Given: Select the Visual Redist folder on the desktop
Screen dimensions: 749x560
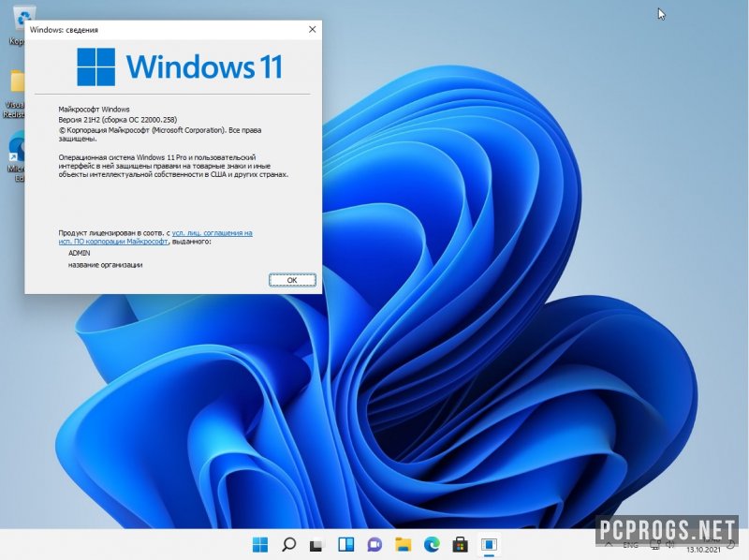Looking at the screenshot, I should (15, 95).
